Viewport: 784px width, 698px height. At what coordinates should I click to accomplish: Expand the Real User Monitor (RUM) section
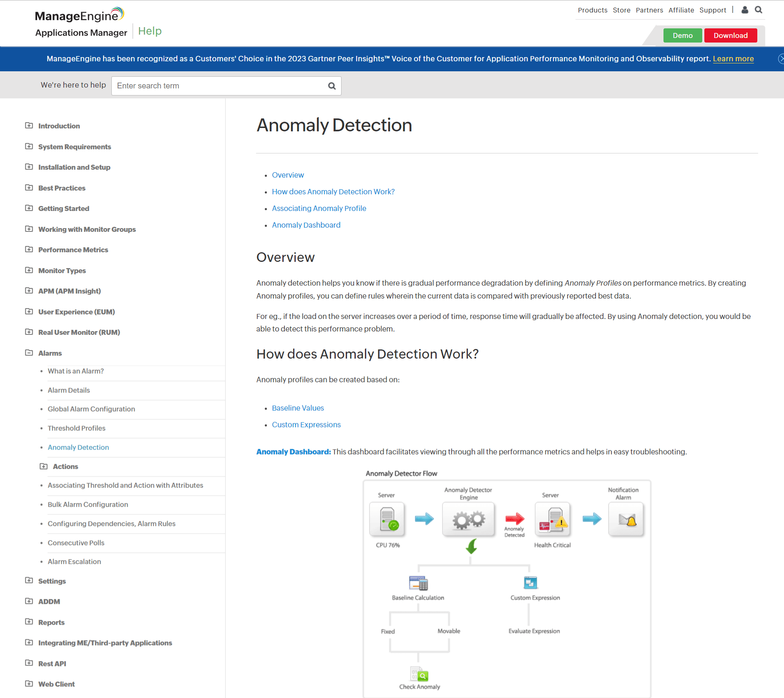click(29, 332)
